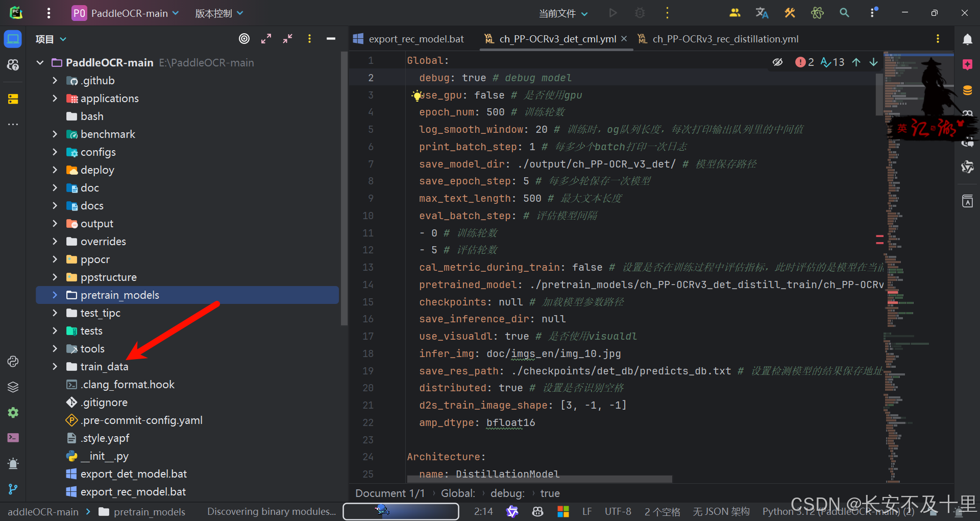Select opened file in project tree
The image size is (980, 521).
(x=244, y=39)
